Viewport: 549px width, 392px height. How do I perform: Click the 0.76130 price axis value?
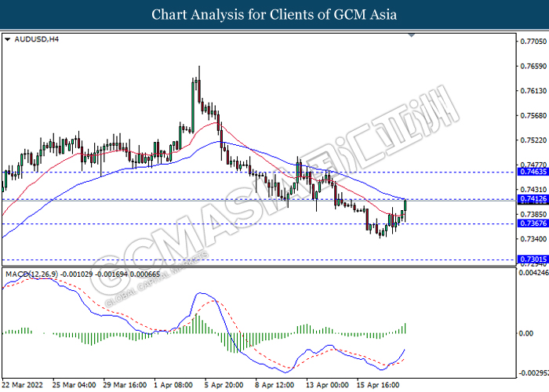pos(533,91)
